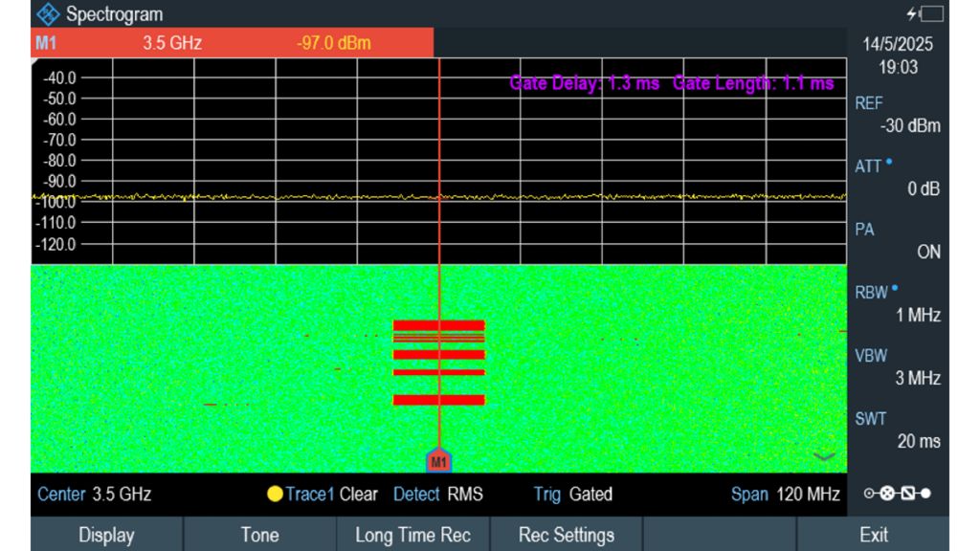Select the attenuator icon in the signal chain diagram
The height and width of the screenshot is (551, 980).
(908, 493)
